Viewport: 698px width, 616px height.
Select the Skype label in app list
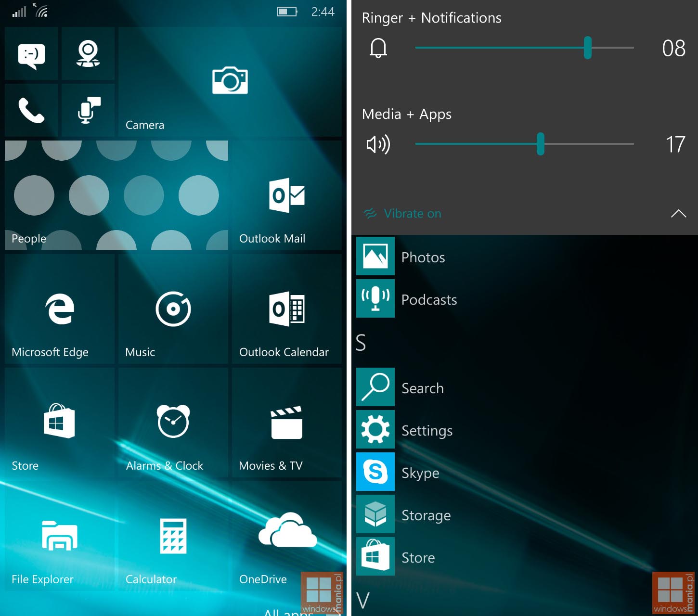(x=420, y=473)
